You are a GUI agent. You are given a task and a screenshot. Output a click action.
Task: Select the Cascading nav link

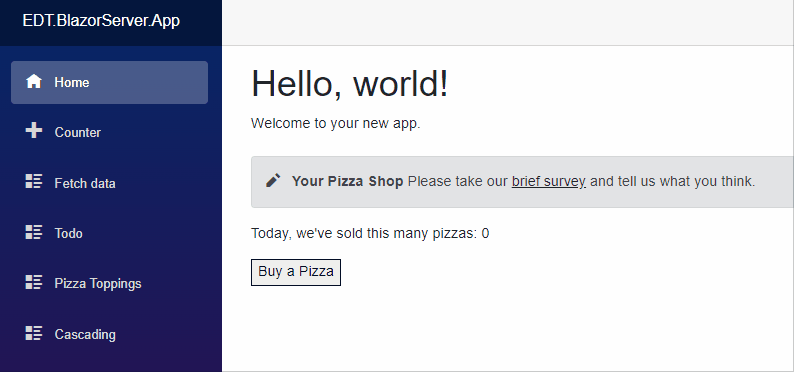click(109, 334)
